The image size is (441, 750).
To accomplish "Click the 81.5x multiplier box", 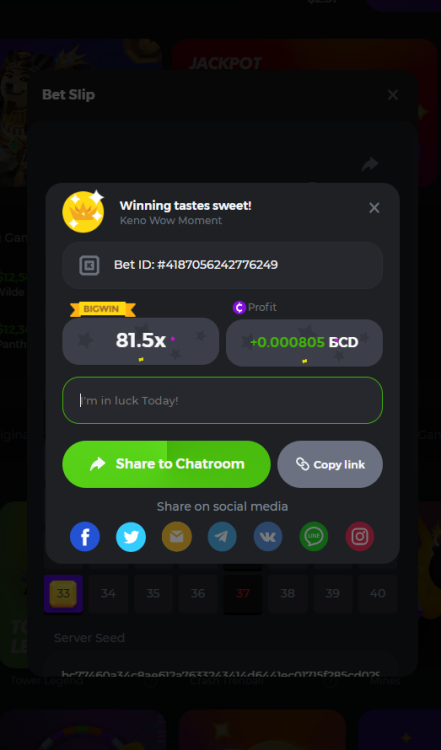I will coord(141,341).
